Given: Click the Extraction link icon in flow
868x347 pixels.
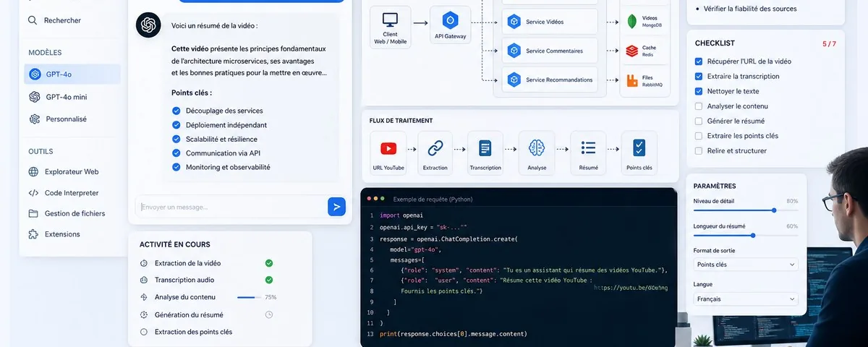Looking at the screenshot, I should point(435,148).
